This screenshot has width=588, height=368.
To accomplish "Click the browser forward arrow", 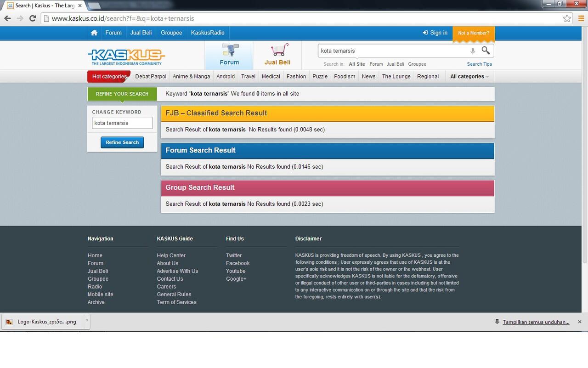I will 20,18.
